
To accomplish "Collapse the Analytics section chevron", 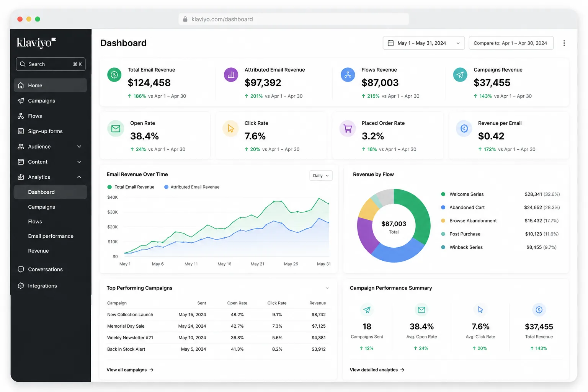I will tap(79, 177).
